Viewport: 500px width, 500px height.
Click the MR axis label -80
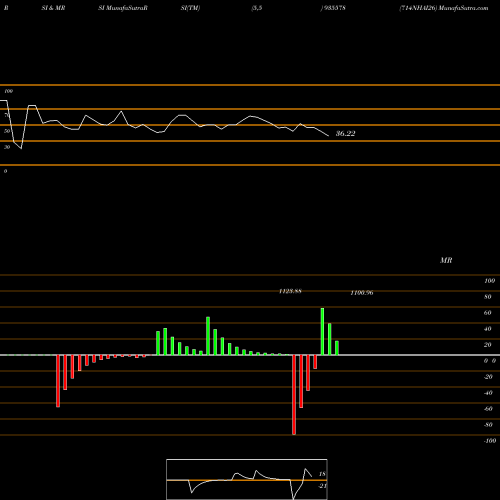(x=488, y=425)
